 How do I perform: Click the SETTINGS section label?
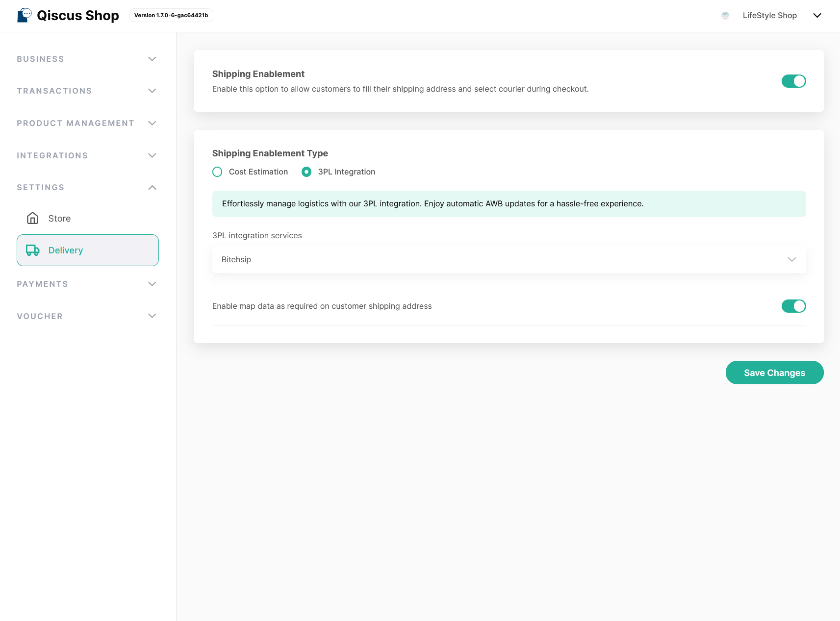click(x=41, y=187)
